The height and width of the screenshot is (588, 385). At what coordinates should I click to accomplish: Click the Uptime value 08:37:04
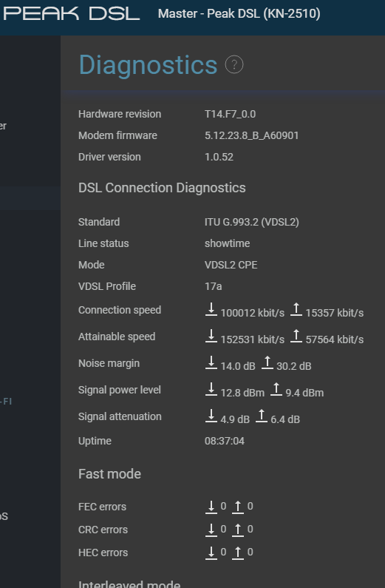coord(225,441)
